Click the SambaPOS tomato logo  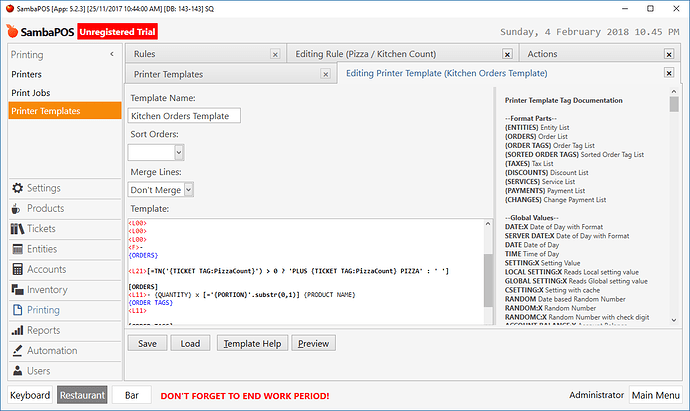tap(12, 31)
